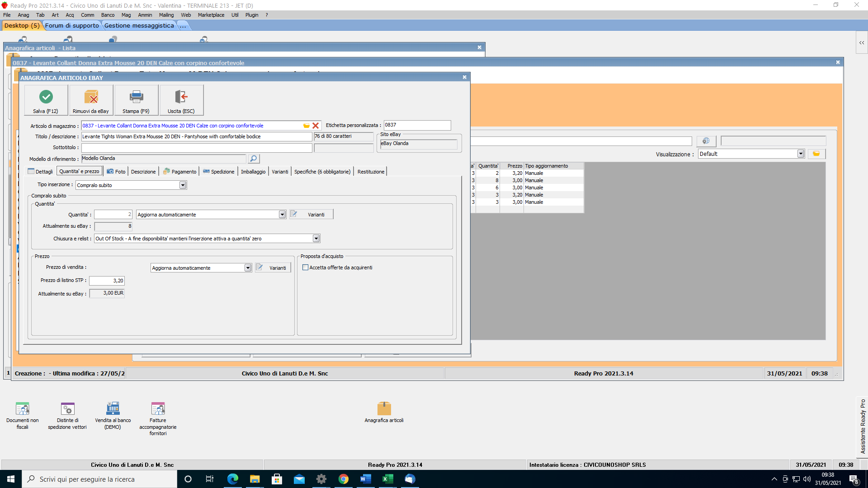Viewport: 868px width, 488px height.
Task: Open Mag menu in menu bar
Action: coord(126,15)
